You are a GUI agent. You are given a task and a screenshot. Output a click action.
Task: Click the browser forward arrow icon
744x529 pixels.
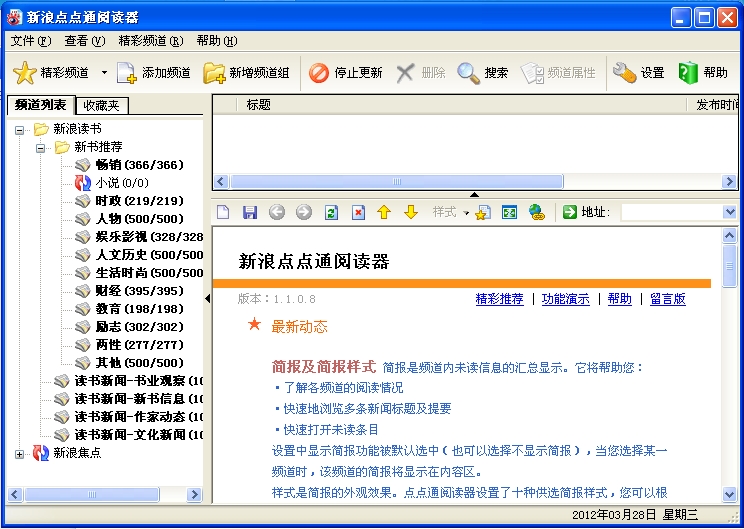click(x=304, y=212)
